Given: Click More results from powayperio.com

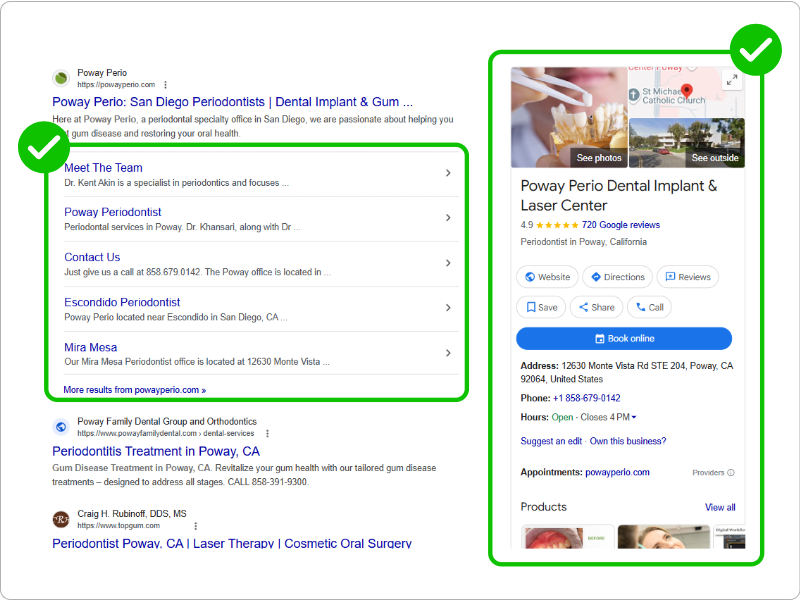Looking at the screenshot, I should pyautogui.click(x=135, y=390).
